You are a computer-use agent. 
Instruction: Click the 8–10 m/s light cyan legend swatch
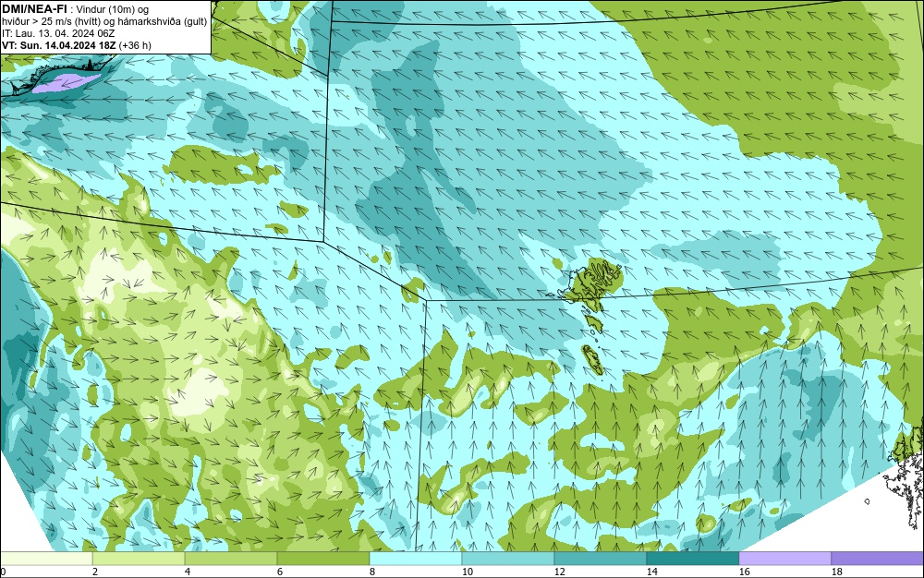(416, 559)
